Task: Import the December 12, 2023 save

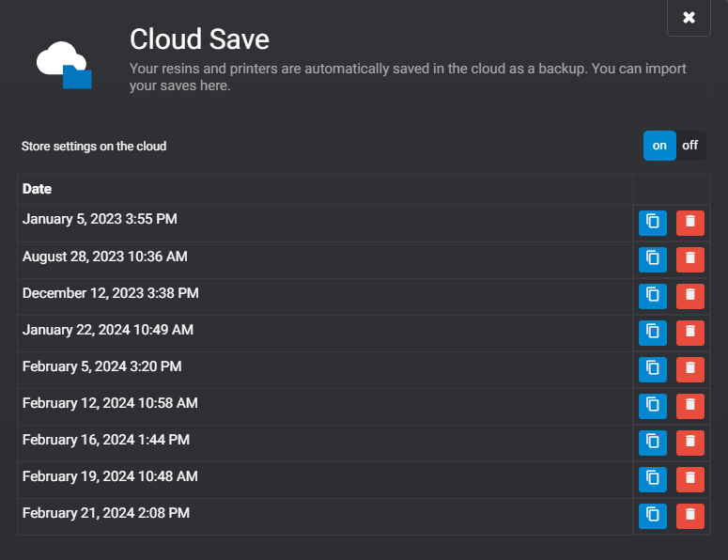Action: (652, 296)
